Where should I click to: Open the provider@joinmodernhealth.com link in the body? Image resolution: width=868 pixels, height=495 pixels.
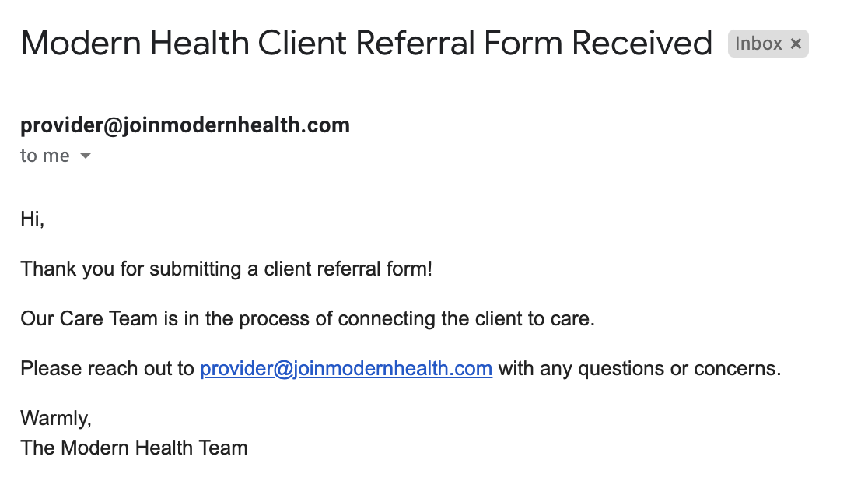click(346, 368)
